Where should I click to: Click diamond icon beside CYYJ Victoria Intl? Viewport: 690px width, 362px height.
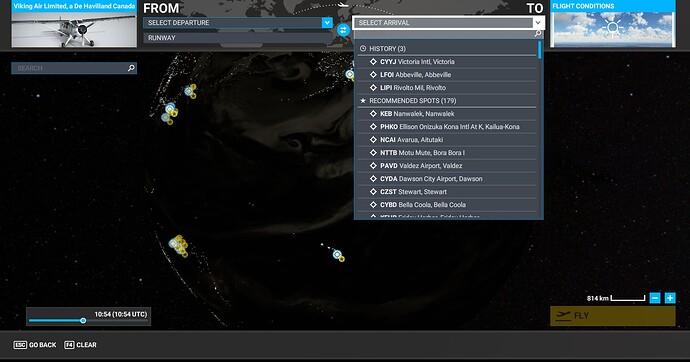pos(373,62)
